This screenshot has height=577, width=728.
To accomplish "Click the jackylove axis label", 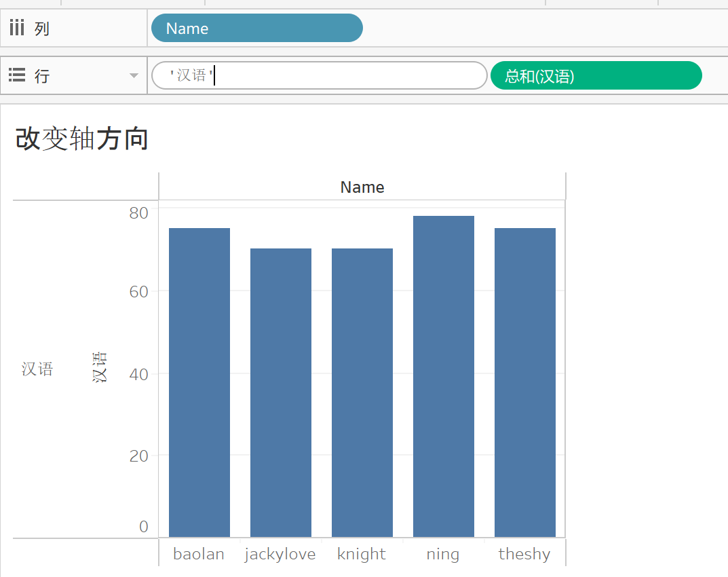I will [280, 554].
